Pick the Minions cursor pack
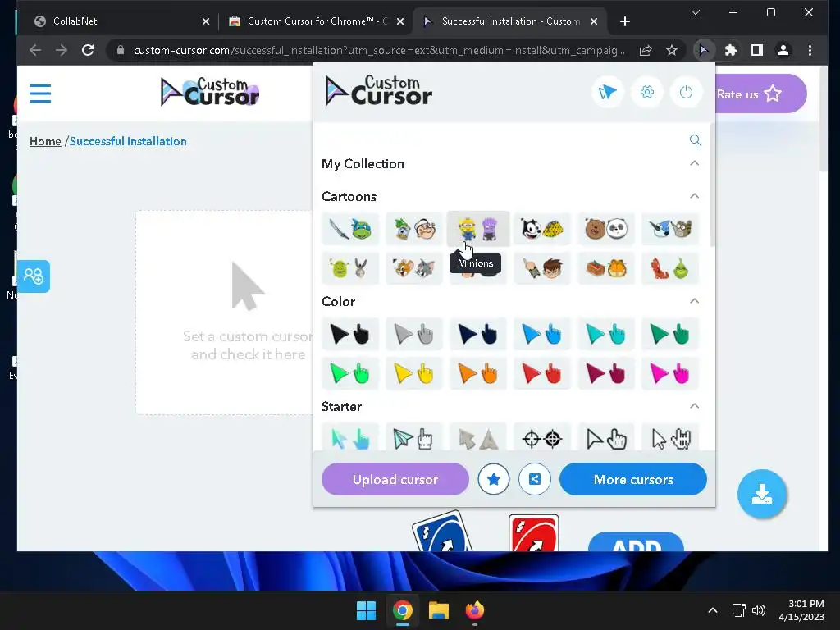This screenshot has height=630, width=840. [x=478, y=230]
